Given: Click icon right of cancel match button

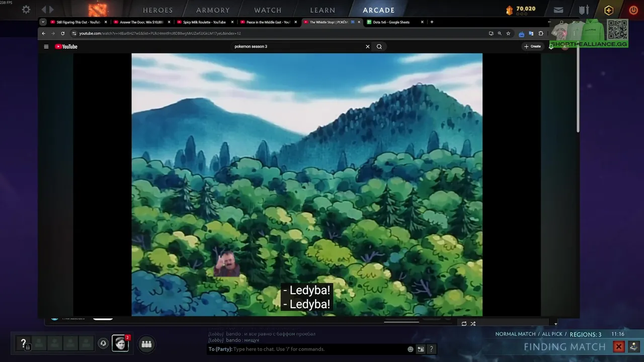Looking at the screenshot, I should coord(633,346).
